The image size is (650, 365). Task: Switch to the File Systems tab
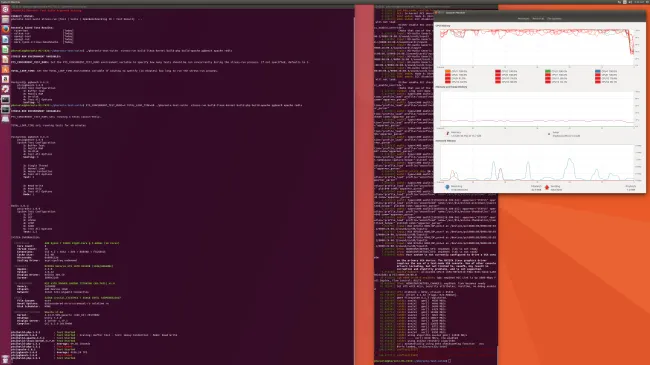(x=554, y=19)
